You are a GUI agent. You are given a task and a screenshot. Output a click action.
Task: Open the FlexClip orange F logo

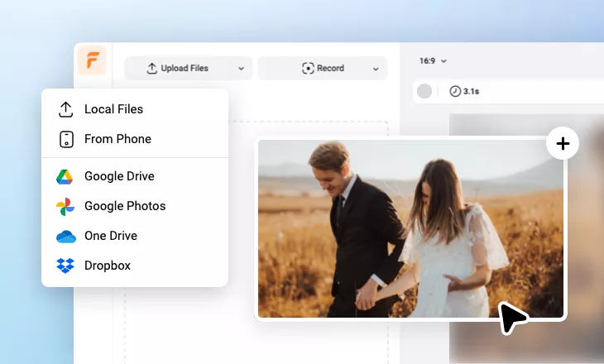tap(92, 60)
